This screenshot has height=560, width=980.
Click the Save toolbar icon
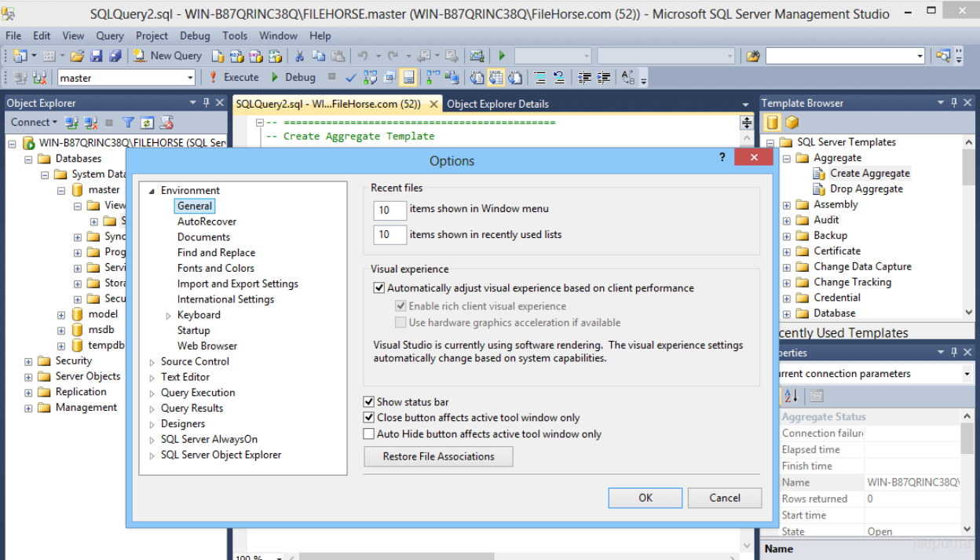pos(97,56)
